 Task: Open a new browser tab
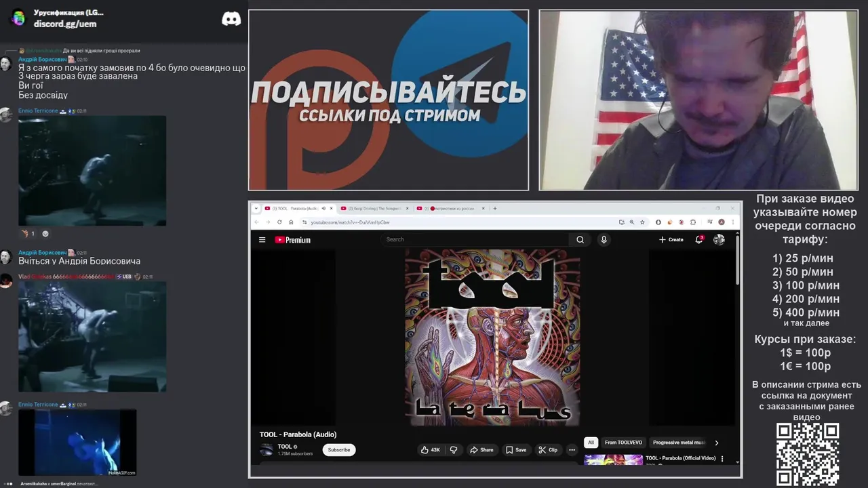(495, 208)
